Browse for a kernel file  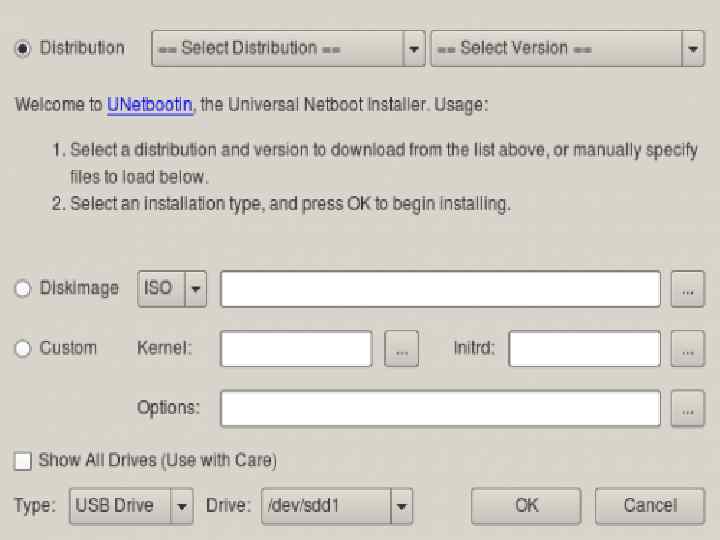click(401, 349)
